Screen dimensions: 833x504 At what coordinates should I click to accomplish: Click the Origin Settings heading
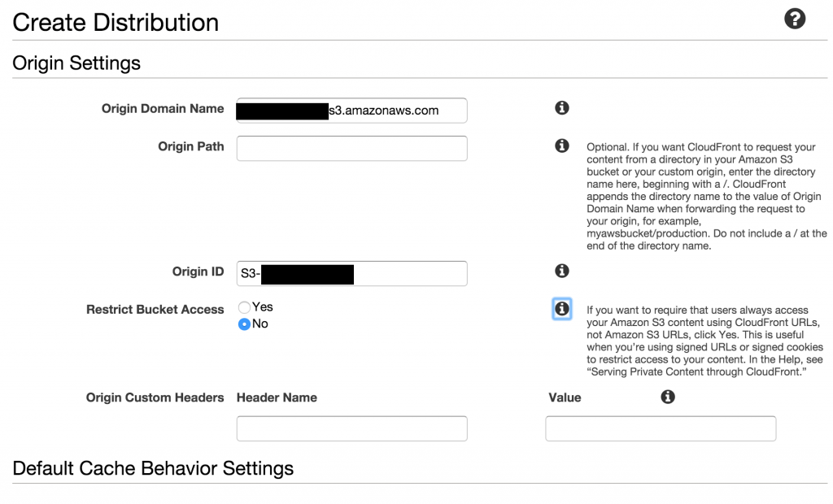click(x=76, y=63)
